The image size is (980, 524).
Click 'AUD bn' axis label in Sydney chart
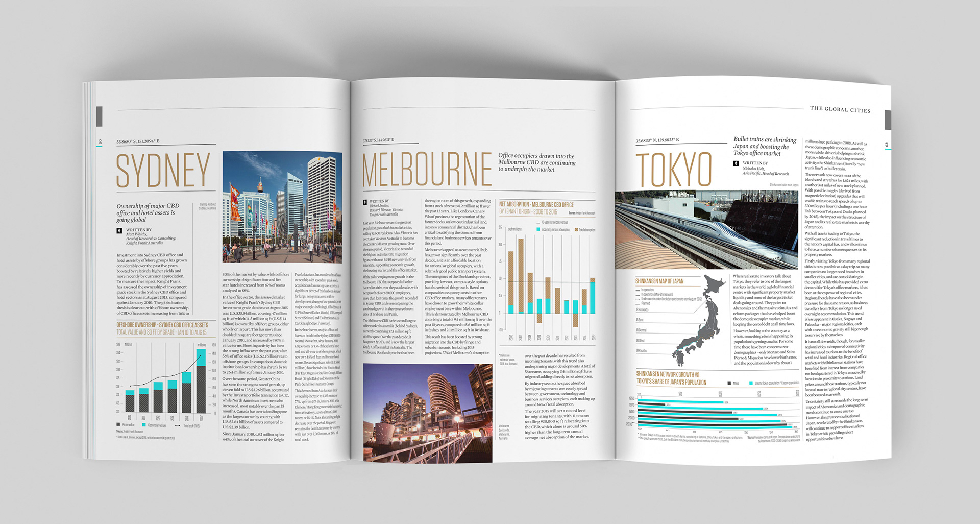[128, 345]
